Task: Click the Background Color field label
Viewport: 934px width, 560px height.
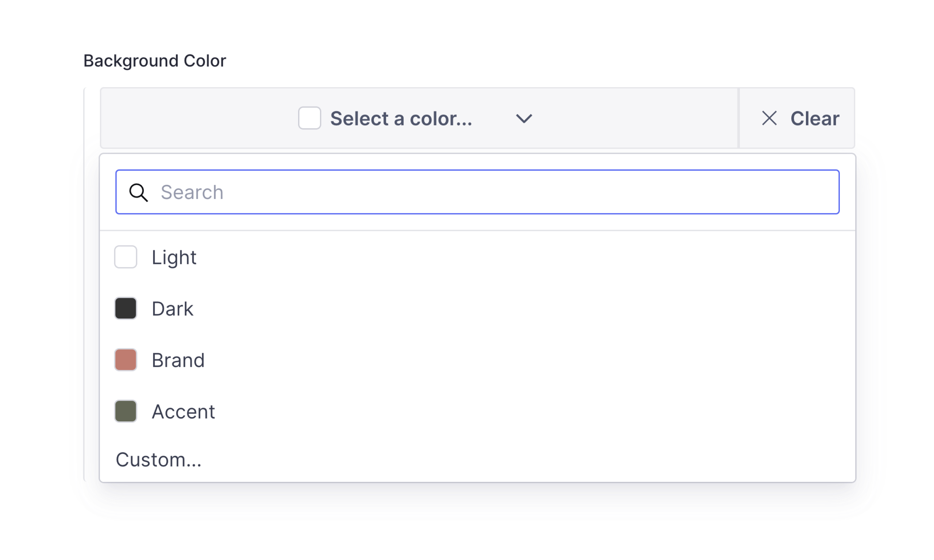Action: (154, 61)
